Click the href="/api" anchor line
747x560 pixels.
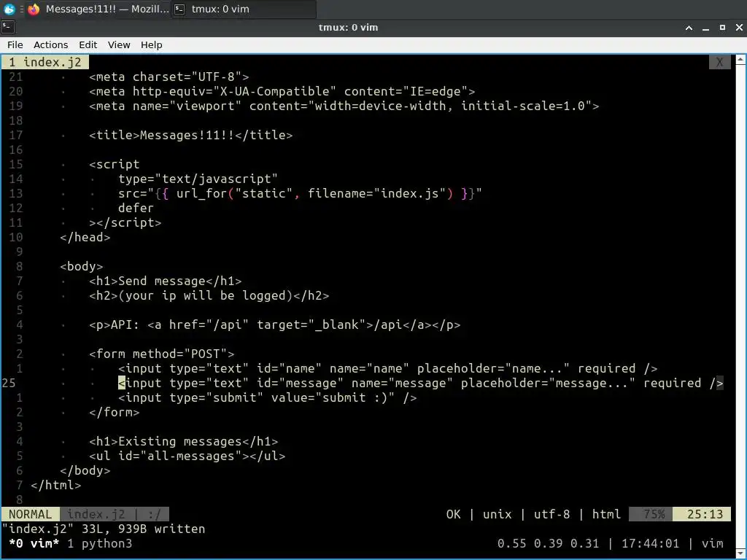click(275, 324)
